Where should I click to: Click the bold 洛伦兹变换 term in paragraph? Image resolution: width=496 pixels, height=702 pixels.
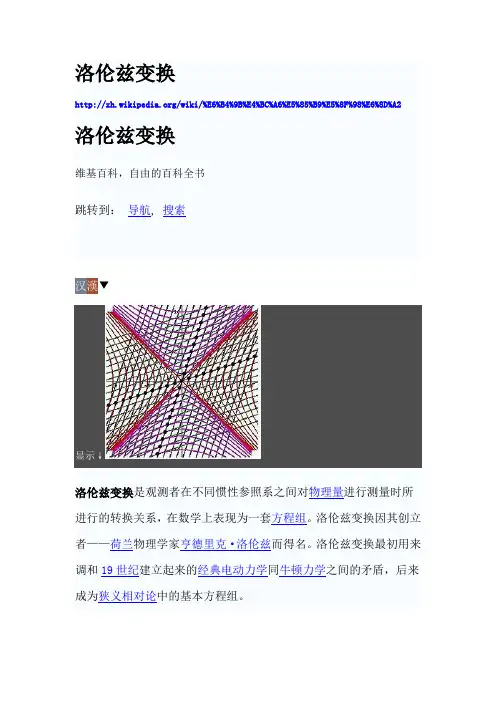[x=104, y=492]
